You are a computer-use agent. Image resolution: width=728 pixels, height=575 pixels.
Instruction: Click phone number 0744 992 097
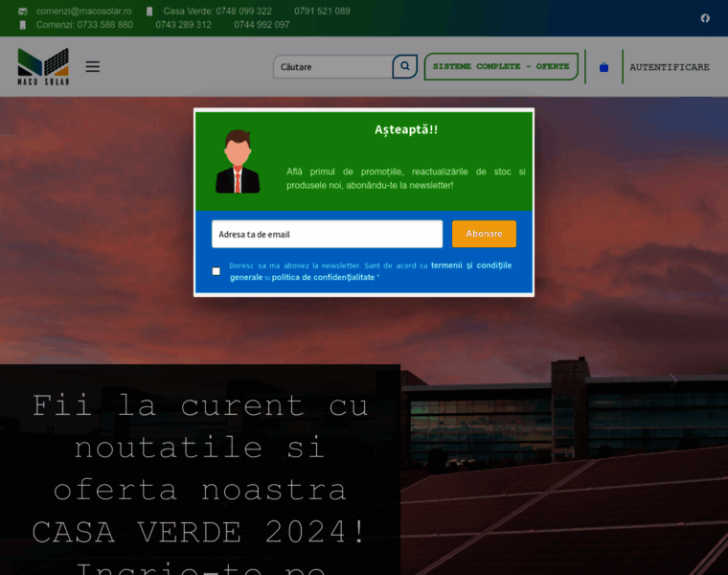coord(262,25)
